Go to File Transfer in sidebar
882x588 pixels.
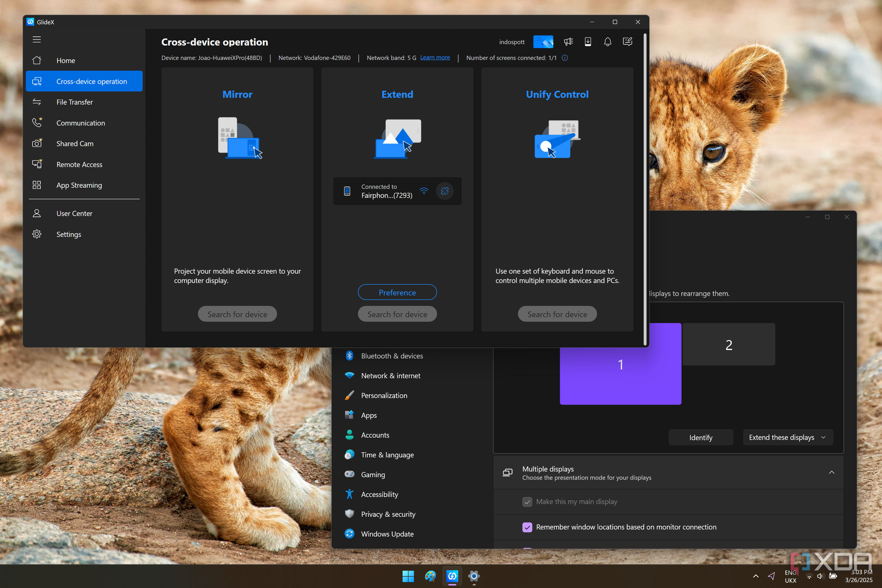point(75,102)
